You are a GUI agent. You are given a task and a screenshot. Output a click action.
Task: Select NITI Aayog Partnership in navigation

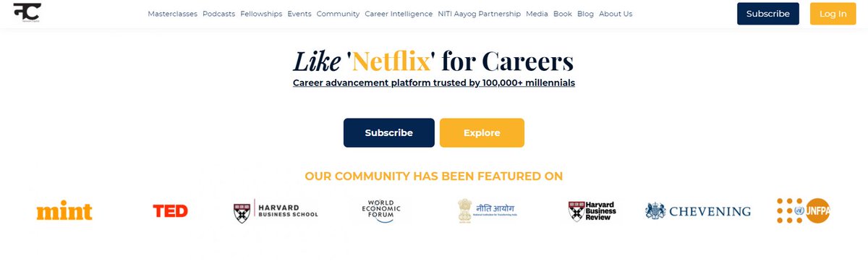[x=480, y=14]
